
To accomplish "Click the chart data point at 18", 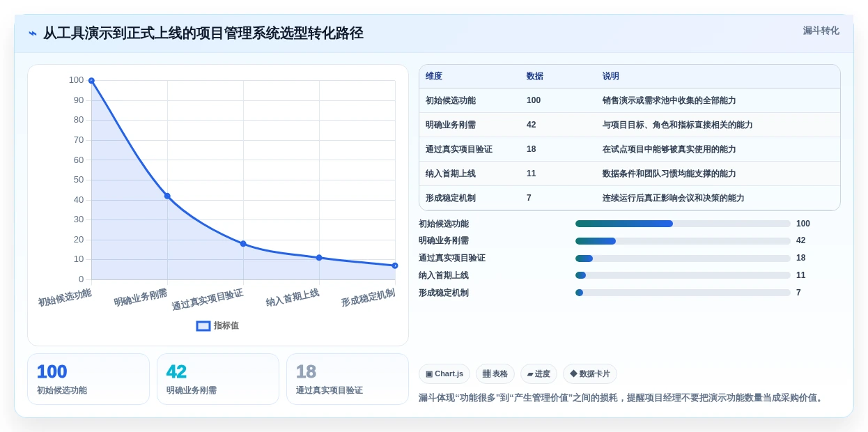I will 243,244.
